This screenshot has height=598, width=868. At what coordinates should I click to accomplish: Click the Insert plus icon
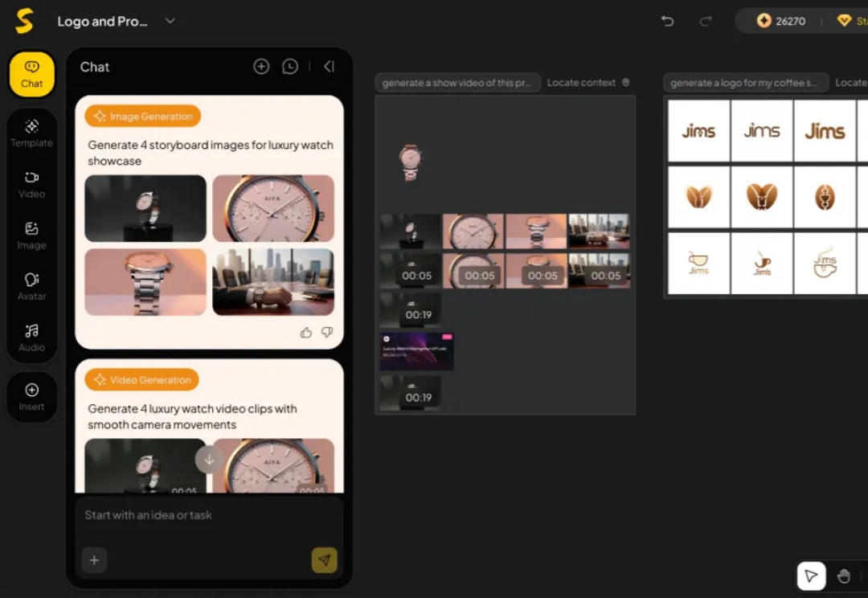[x=32, y=391]
